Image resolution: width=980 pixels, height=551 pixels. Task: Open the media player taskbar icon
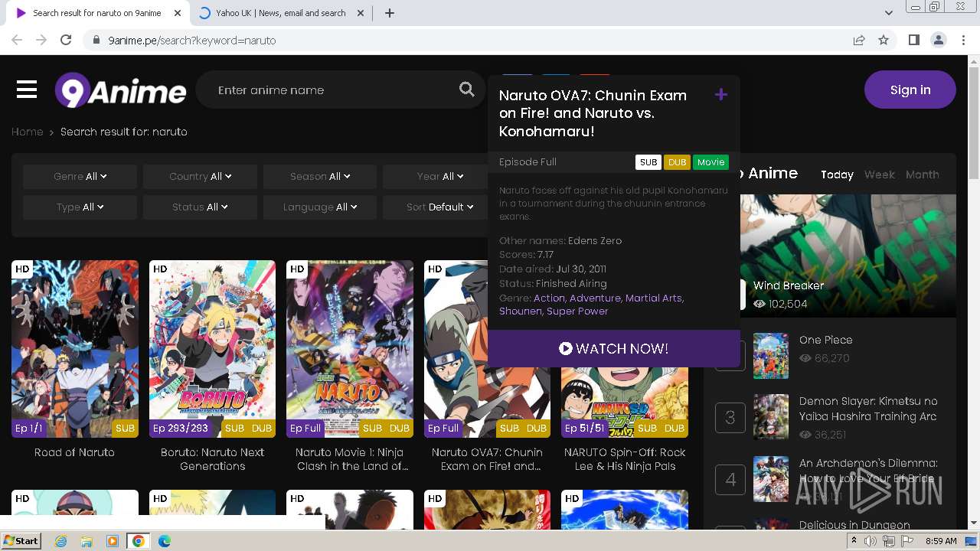pyautogui.click(x=113, y=541)
